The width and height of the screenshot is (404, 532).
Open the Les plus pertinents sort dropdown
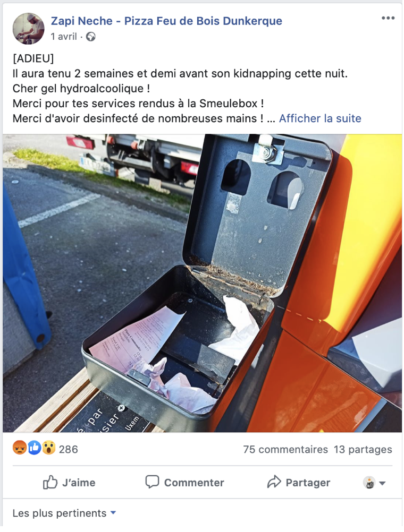64,513
